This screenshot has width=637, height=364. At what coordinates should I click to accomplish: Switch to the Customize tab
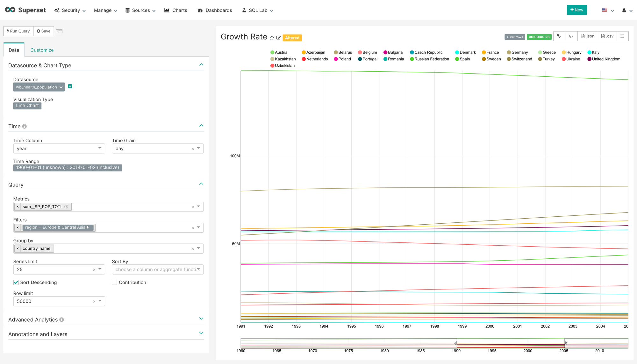coord(42,50)
